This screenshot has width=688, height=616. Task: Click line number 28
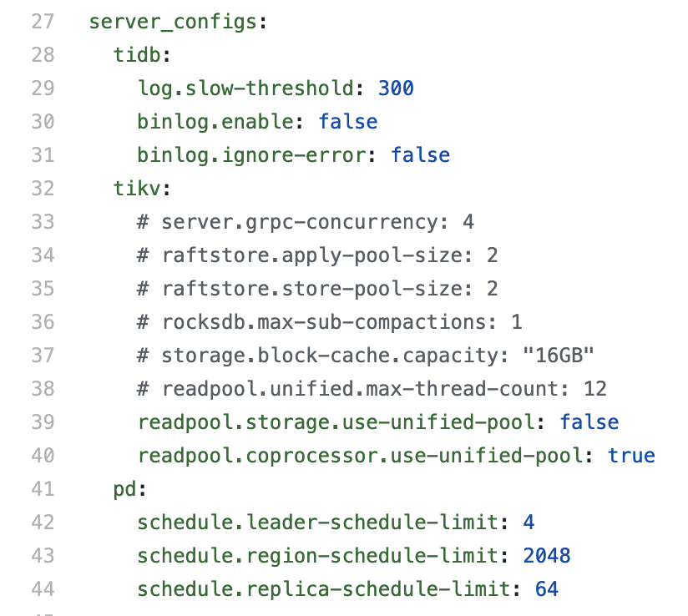pyautogui.click(x=43, y=55)
